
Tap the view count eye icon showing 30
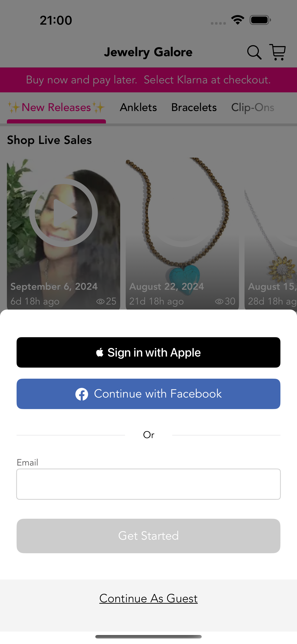coord(219,301)
